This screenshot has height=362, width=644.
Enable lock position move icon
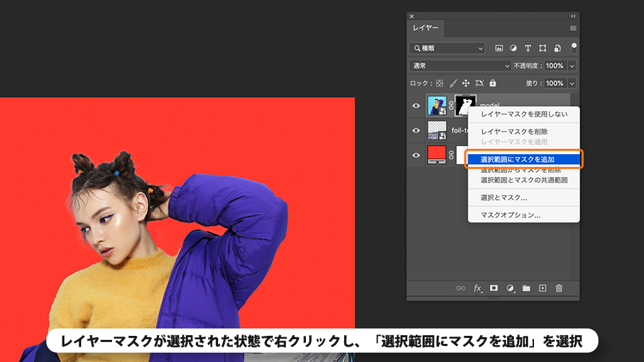(x=466, y=83)
